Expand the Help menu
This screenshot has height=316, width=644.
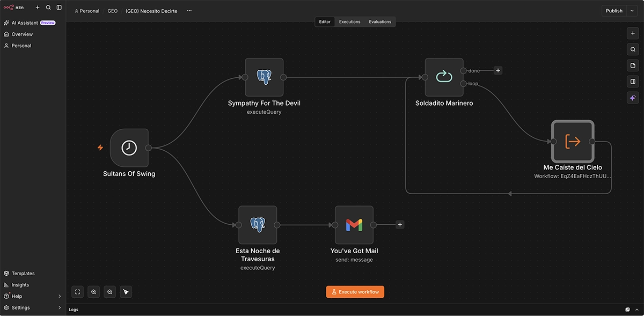[x=33, y=296]
